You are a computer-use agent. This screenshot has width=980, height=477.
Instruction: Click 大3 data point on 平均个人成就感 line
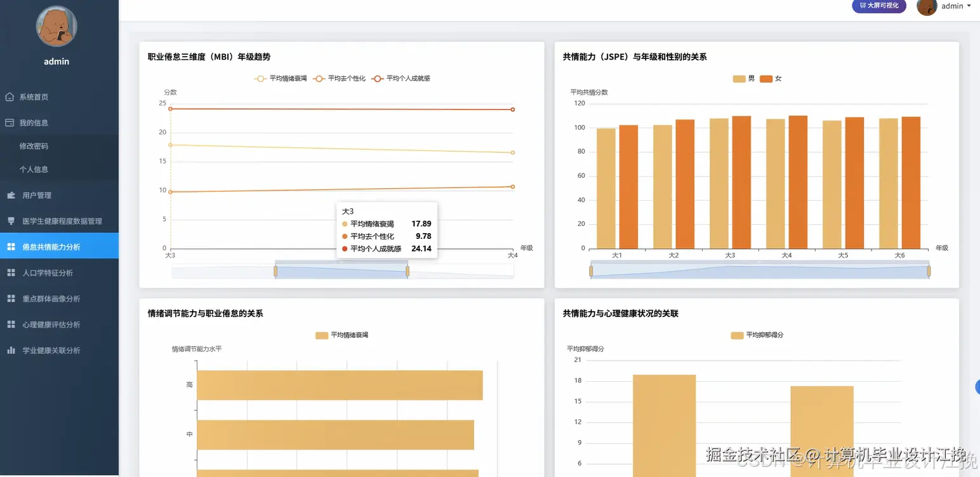[x=171, y=109]
